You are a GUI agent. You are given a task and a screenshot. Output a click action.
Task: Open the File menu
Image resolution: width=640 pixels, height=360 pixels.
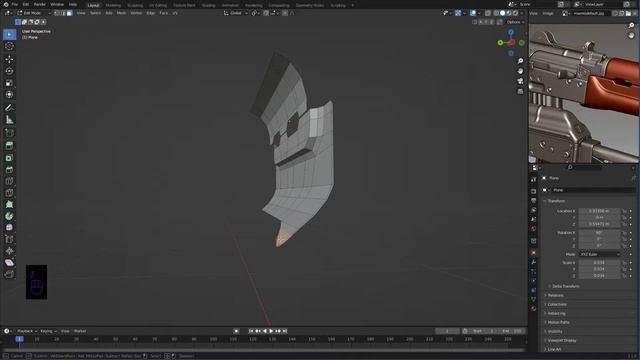coord(15,4)
